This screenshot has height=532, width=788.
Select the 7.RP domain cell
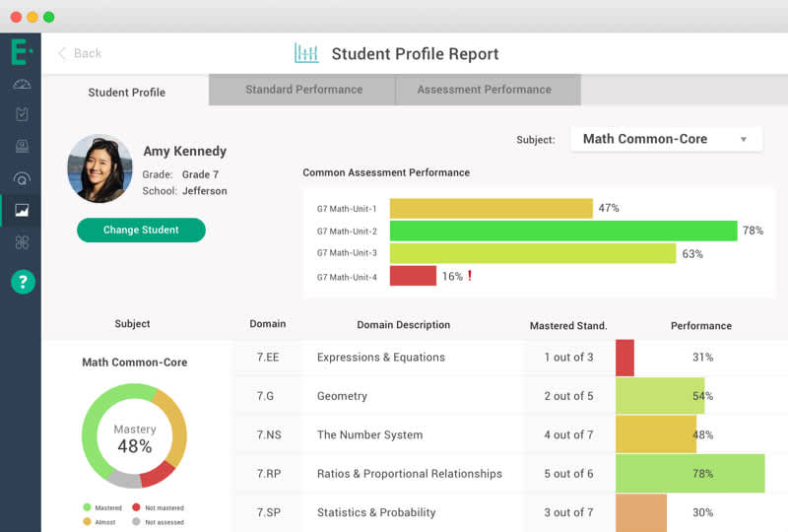tap(269, 474)
